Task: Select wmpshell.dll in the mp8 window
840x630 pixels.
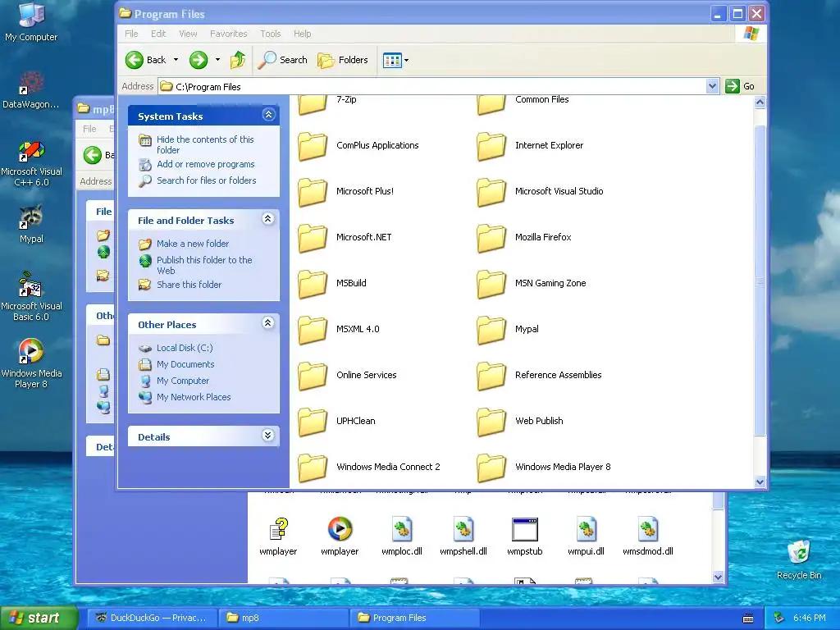Action: pos(463,536)
